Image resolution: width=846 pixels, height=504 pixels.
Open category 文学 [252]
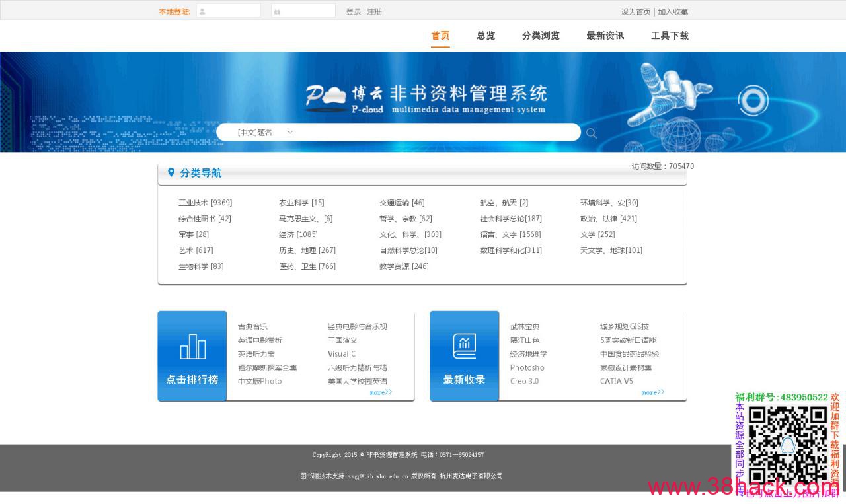pyautogui.click(x=597, y=234)
